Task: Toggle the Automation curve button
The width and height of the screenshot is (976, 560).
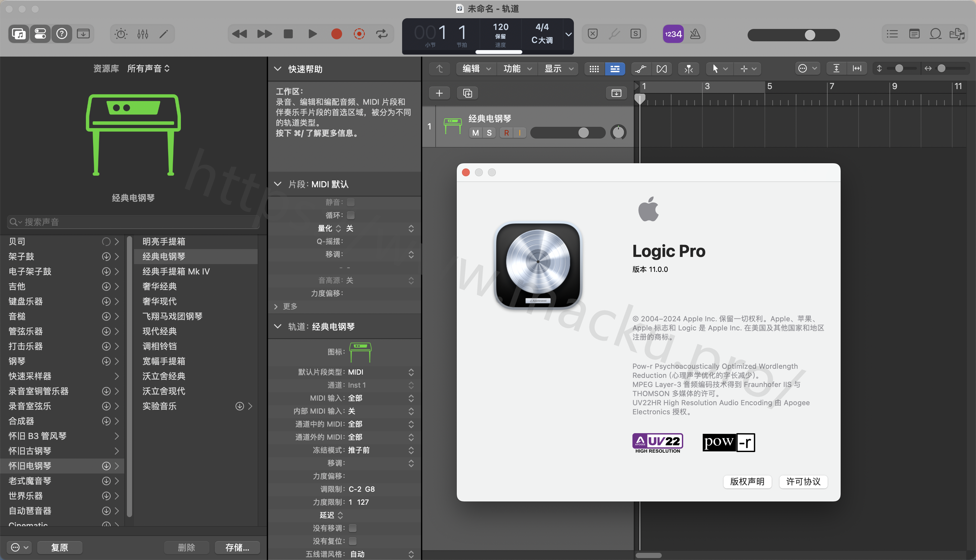Action: click(641, 69)
